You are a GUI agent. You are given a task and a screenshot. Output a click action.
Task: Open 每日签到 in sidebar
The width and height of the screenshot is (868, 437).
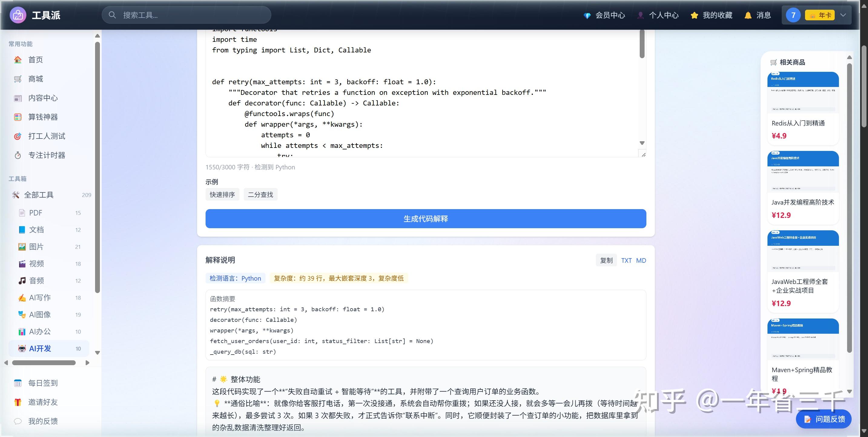(x=49, y=383)
